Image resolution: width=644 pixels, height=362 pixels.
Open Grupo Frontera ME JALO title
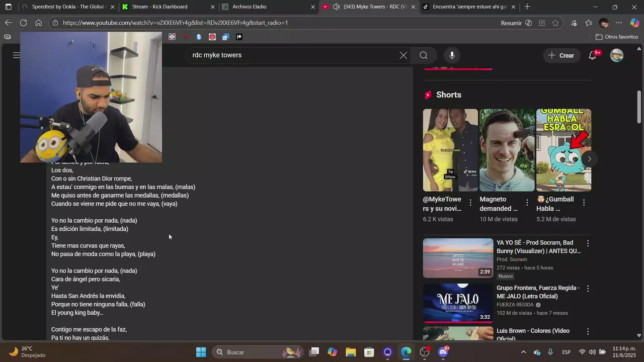(538, 292)
